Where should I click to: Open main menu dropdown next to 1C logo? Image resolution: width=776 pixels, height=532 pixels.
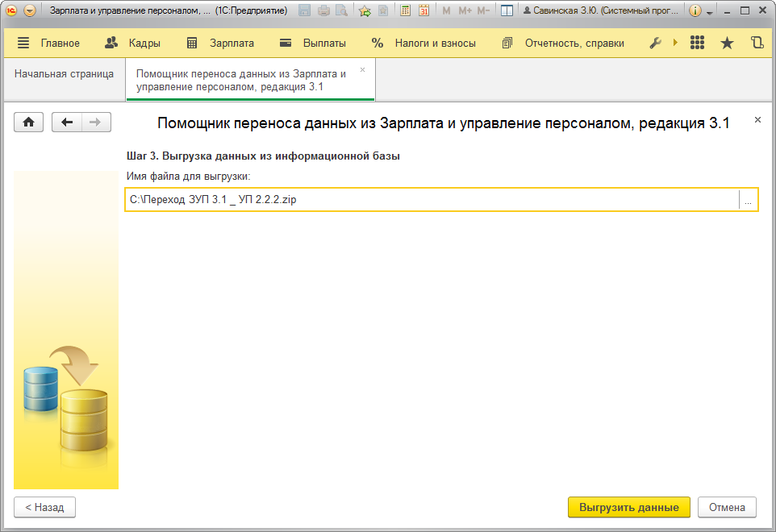click(x=30, y=10)
